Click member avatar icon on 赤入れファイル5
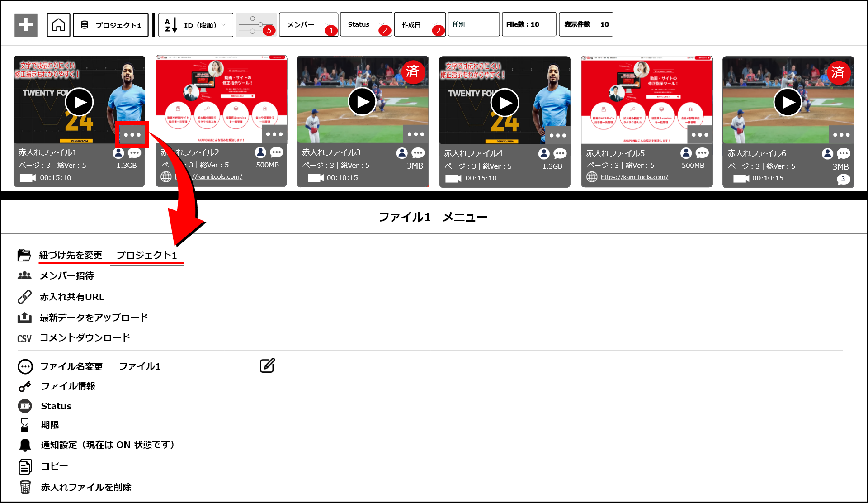The width and height of the screenshot is (868, 503). (686, 153)
